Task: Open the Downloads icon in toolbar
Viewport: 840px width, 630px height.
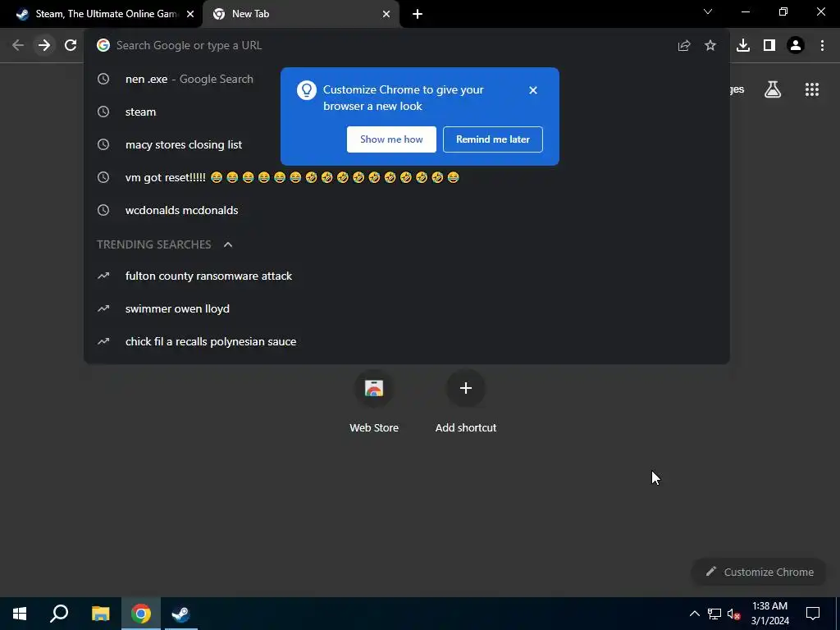Action: [x=743, y=46]
